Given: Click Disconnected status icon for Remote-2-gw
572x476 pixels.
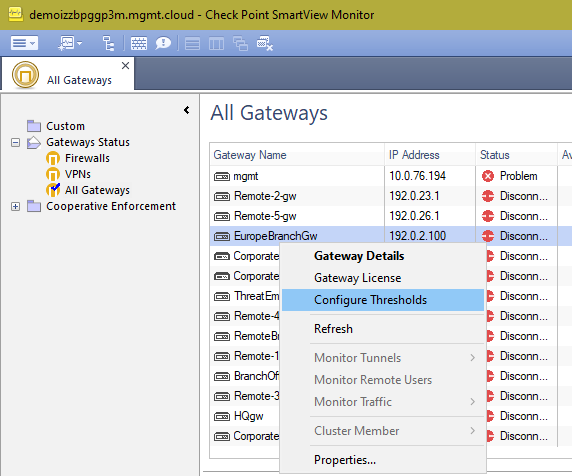Looking at the screenshot, I should click(x=488, y=196).
